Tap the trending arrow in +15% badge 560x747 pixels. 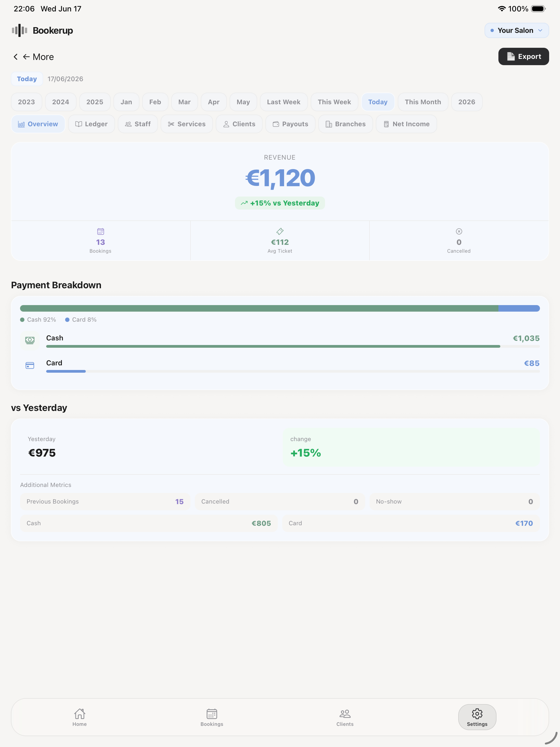[x=244, y=203]
